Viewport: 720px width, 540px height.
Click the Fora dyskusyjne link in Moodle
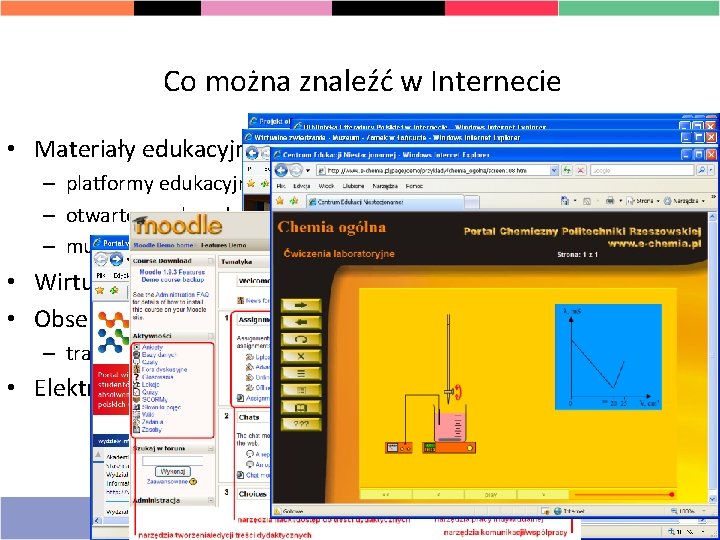(x=164, y=369)
